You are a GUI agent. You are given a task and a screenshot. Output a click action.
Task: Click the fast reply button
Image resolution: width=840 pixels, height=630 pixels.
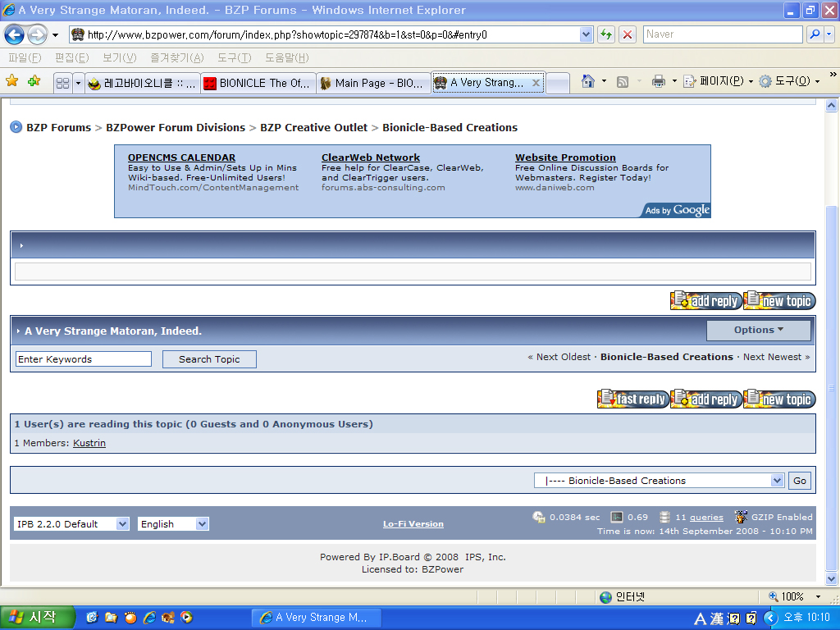632,399
